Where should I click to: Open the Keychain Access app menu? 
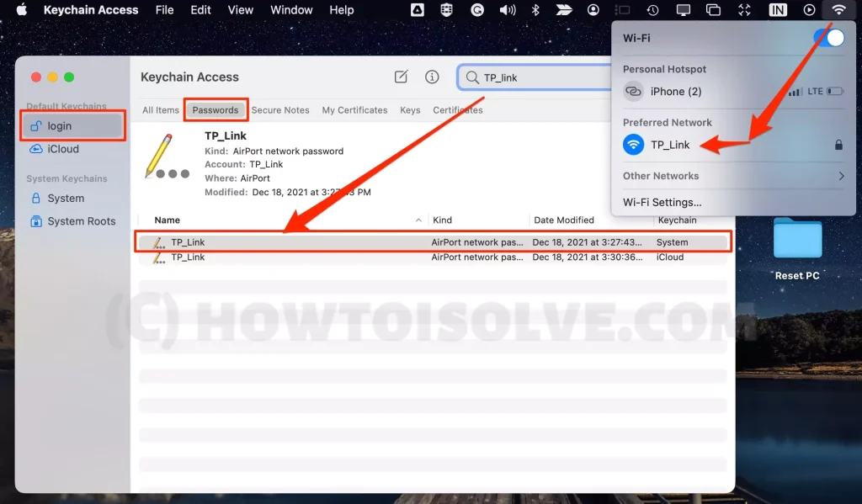91,10
